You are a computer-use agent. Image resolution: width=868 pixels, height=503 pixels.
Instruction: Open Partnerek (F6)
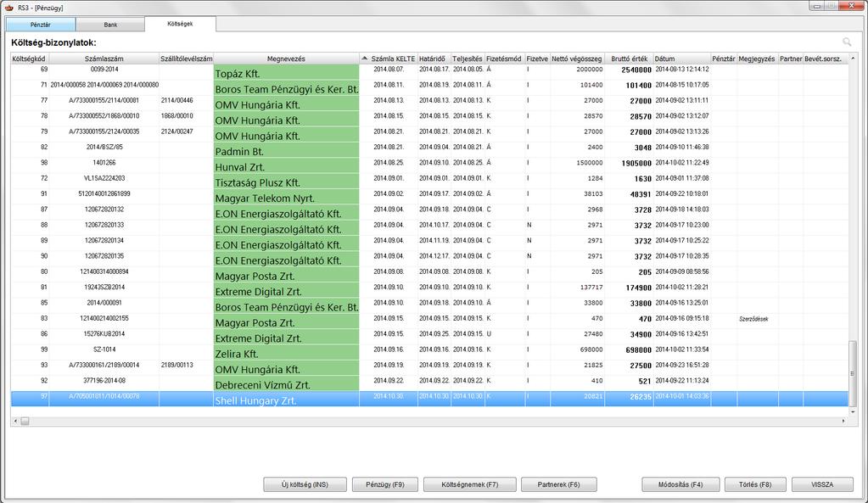click(x=559, y=484)
